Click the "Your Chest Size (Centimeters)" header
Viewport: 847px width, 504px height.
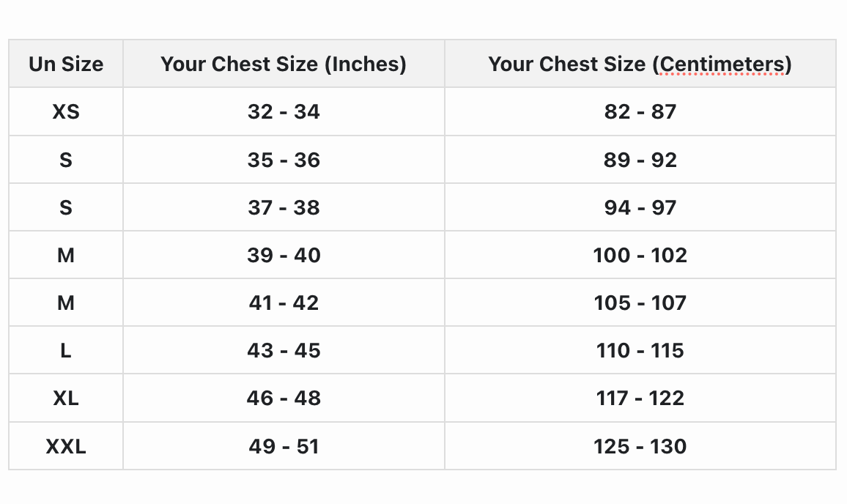coord(640,64)
